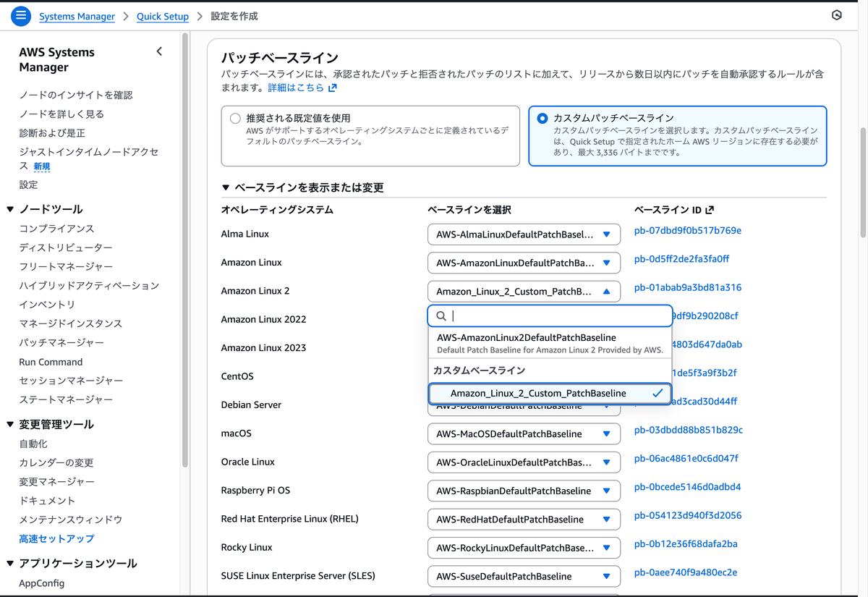Collapse ベースラインを表示または変更 section

pyautogui.click(x=226, y=187)
